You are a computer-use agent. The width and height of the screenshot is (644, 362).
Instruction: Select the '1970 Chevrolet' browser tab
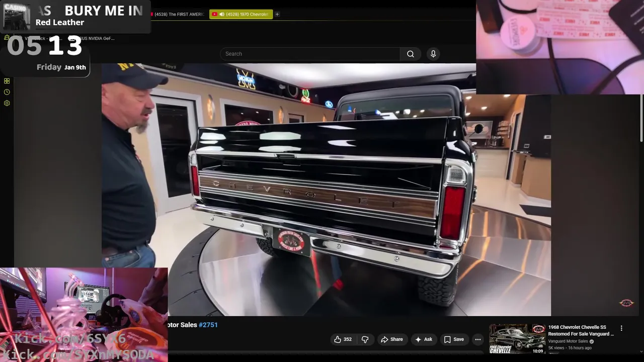[x=241, y=14]
